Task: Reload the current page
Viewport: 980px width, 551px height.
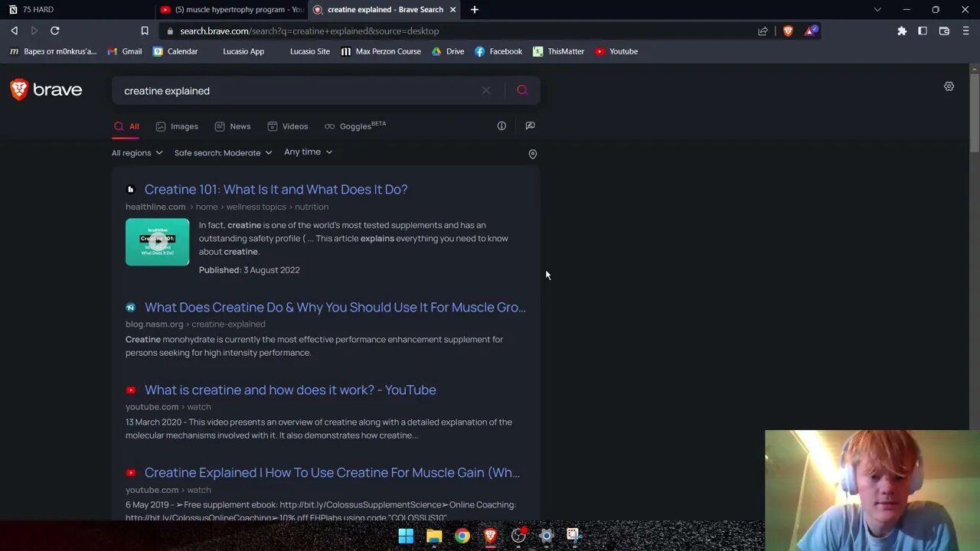Action: pos(55,31)
